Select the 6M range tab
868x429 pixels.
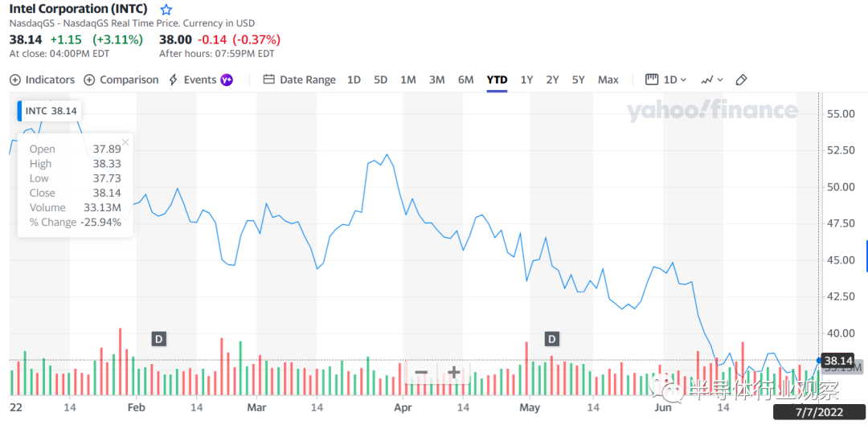tap(465, 80)
